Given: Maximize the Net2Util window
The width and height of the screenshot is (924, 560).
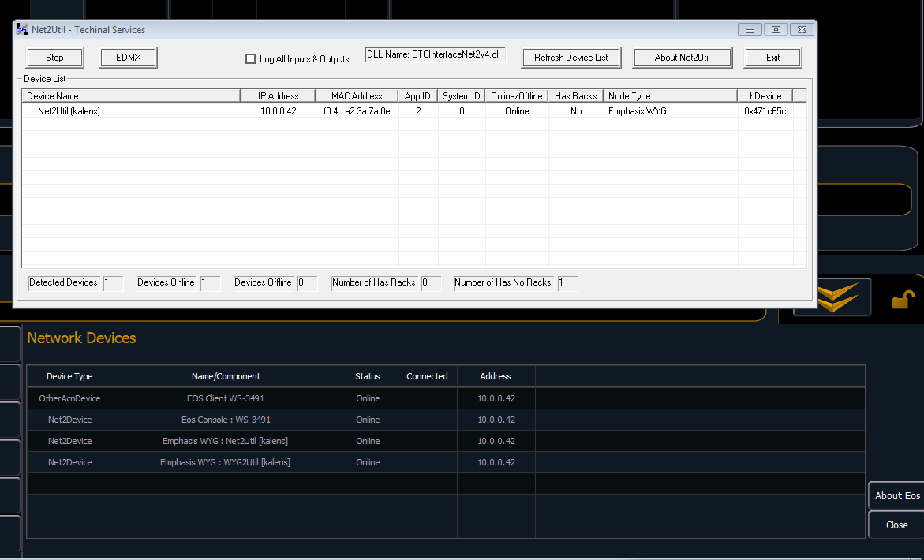Looking at the screenshot, I should [x=776, y=29].
